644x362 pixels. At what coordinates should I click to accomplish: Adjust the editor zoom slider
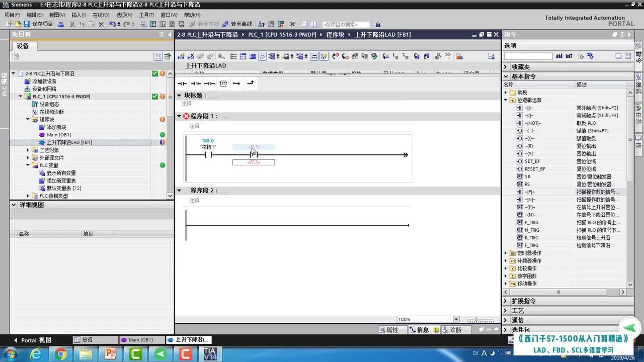pyautogui.click(x=477, y=320)
